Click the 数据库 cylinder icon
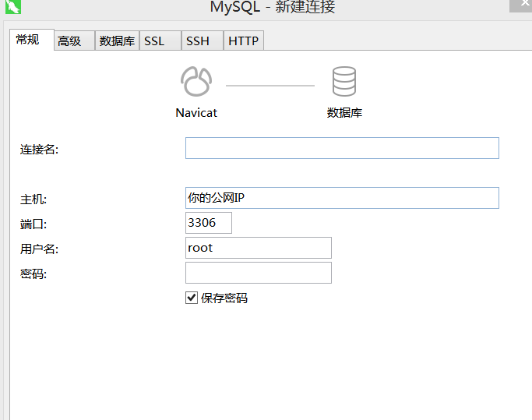 coord(344,82)
